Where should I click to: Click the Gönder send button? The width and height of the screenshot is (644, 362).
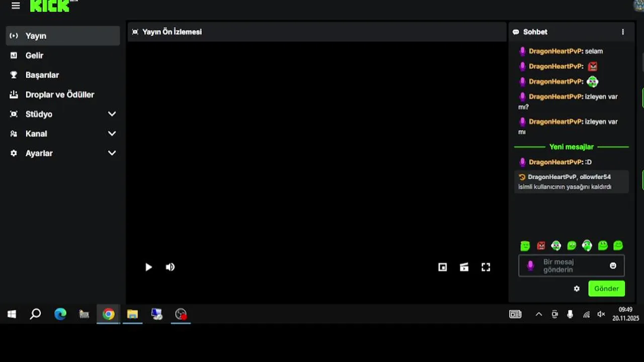click(x=607, y=289)
